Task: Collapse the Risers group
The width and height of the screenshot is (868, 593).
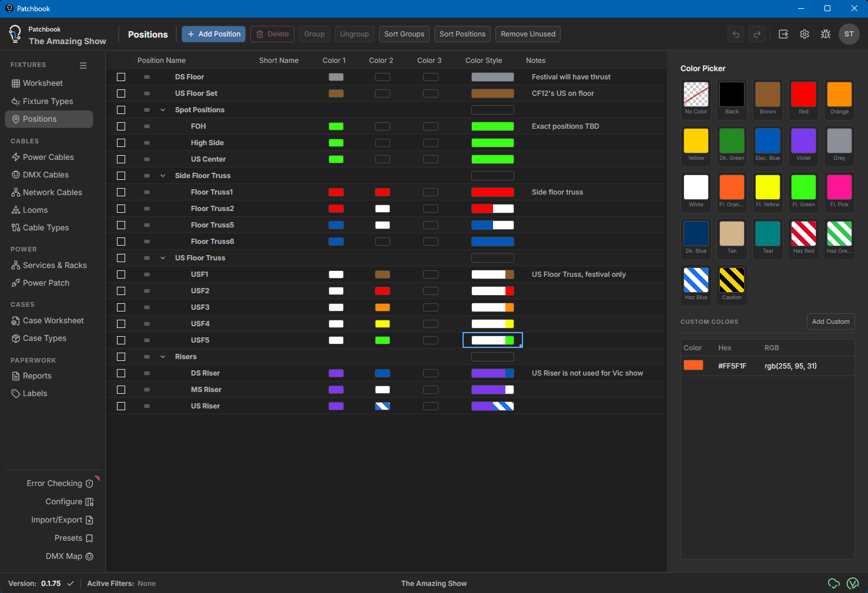Action: [x=163, y=357]
